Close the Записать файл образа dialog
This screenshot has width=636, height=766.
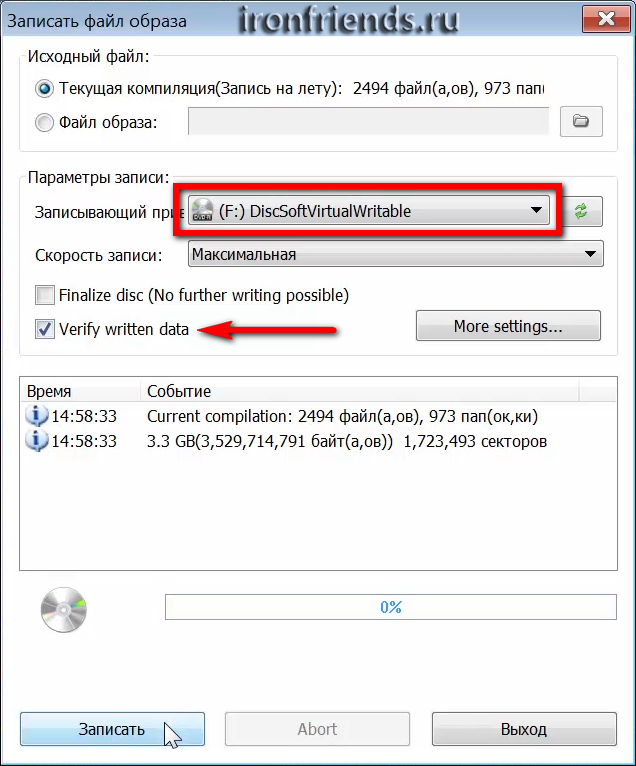(606, 17)
